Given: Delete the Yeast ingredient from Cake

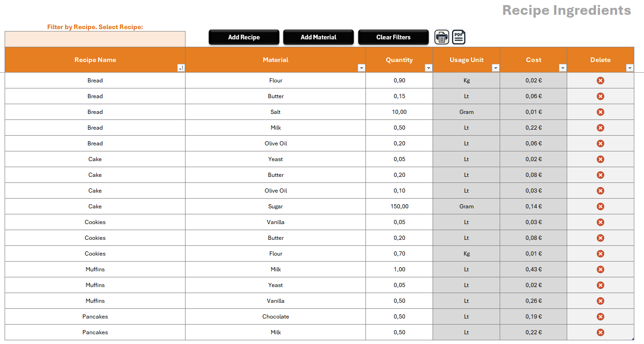Looking at the screenshot, I should 601,159.
